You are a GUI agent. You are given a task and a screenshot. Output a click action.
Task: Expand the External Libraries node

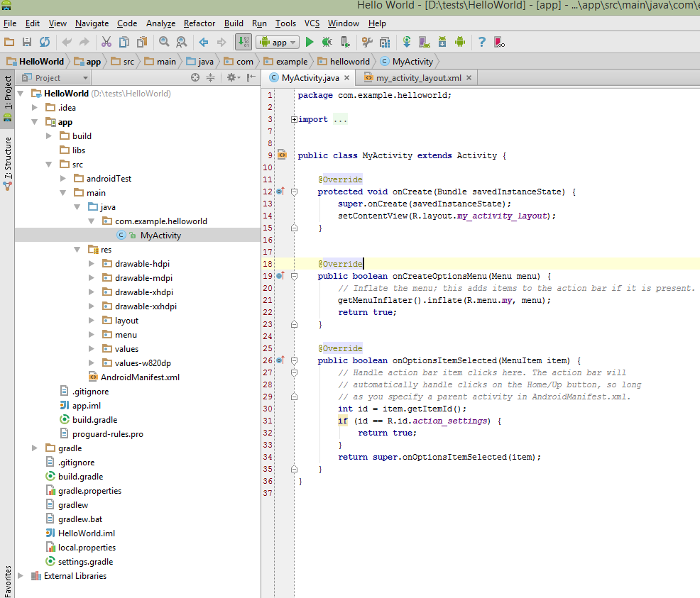click(21, 576)
